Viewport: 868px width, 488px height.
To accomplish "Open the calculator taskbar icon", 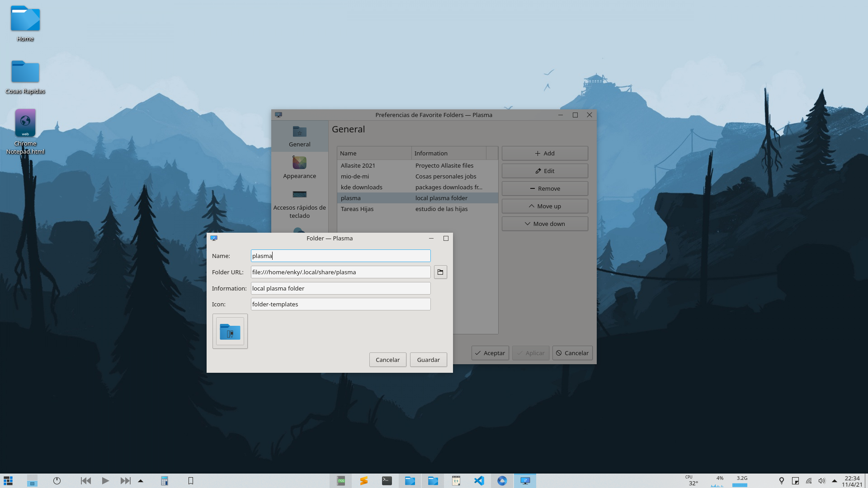I will pyautogui.click(x=165, y=481).
